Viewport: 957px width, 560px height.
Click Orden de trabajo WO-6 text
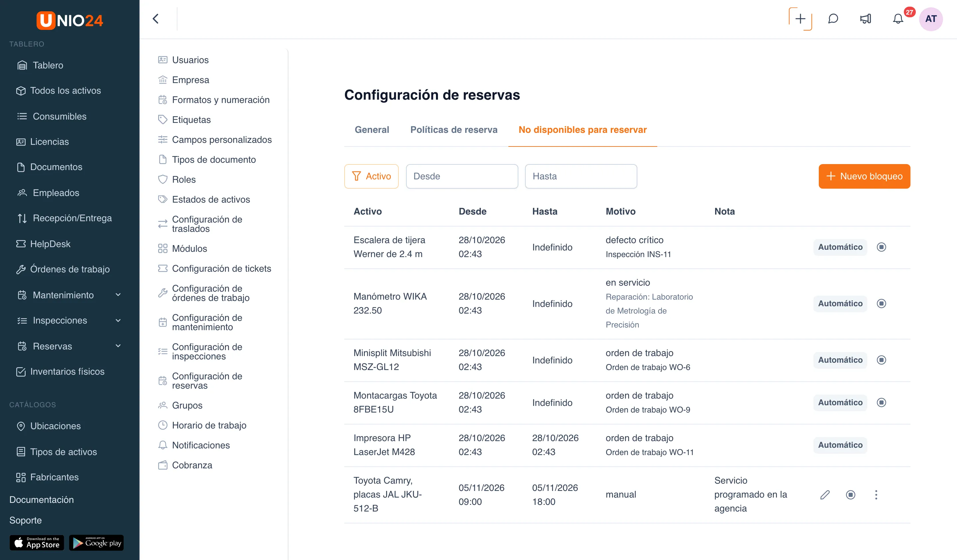(648, 367)
